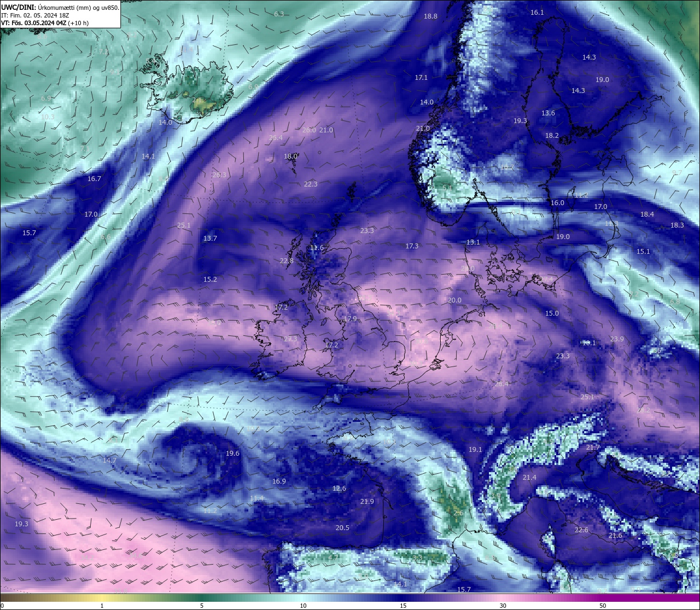700x610 pixels.
Task: Click the map value 18.4
Action: click(x=647, y=214)
